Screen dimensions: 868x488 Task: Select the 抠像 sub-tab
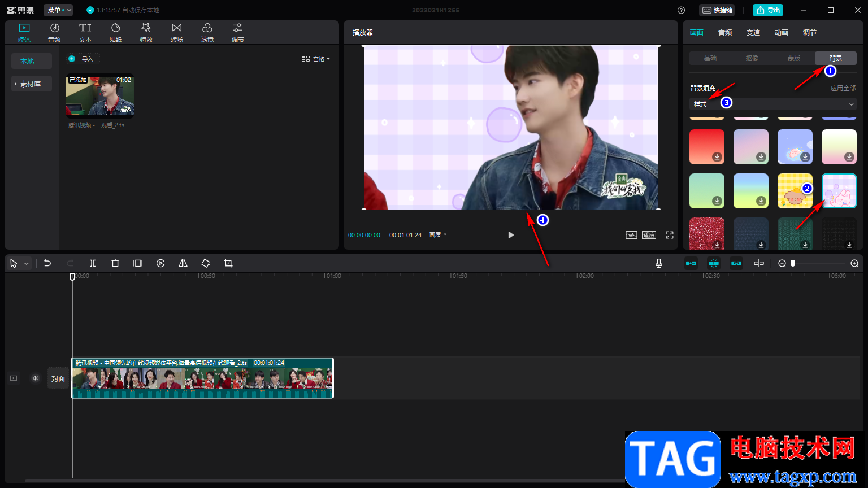[752, 58]
